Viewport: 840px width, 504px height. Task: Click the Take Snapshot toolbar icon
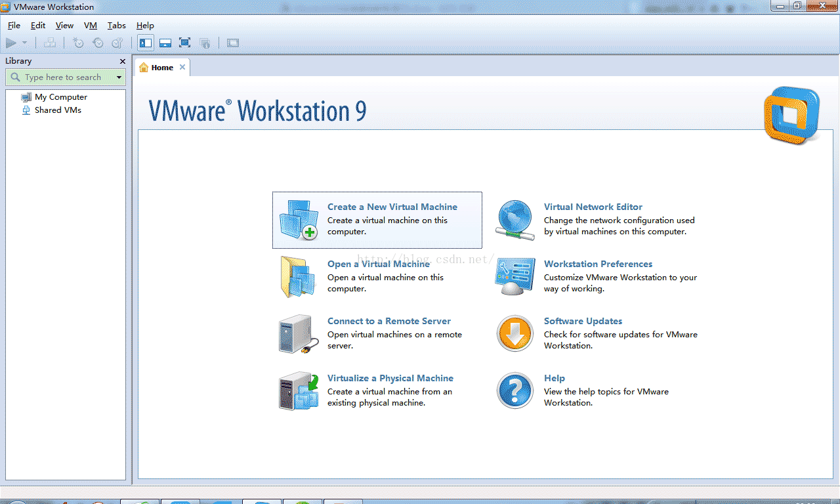[x=78, y=43]
